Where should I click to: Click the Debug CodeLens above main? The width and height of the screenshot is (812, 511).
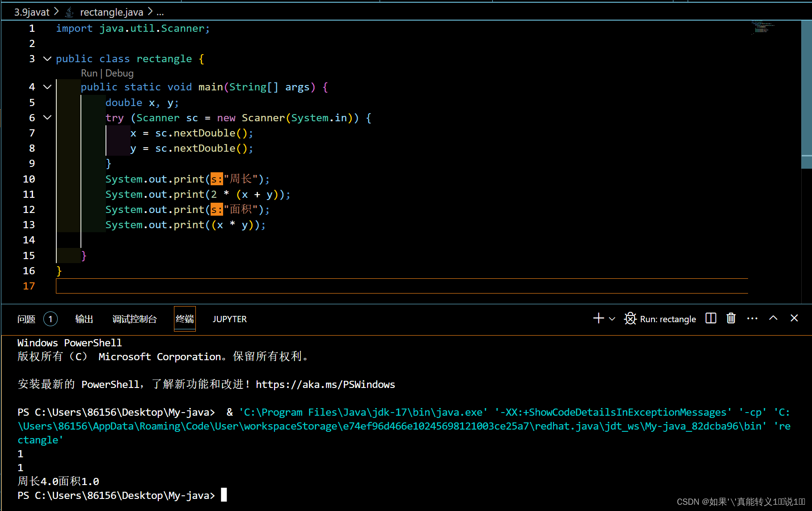[119, 73]
